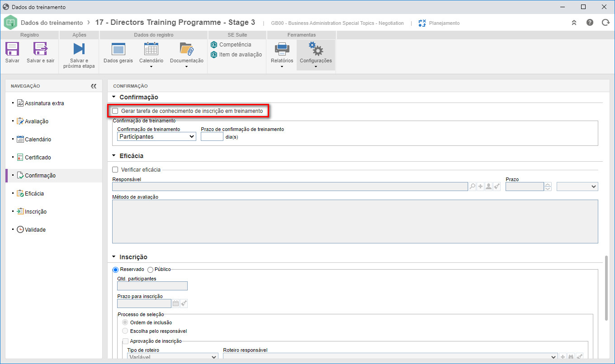
Task: Click the Dados do treinamento breadcrumb
Action: [x=52, y=23]
